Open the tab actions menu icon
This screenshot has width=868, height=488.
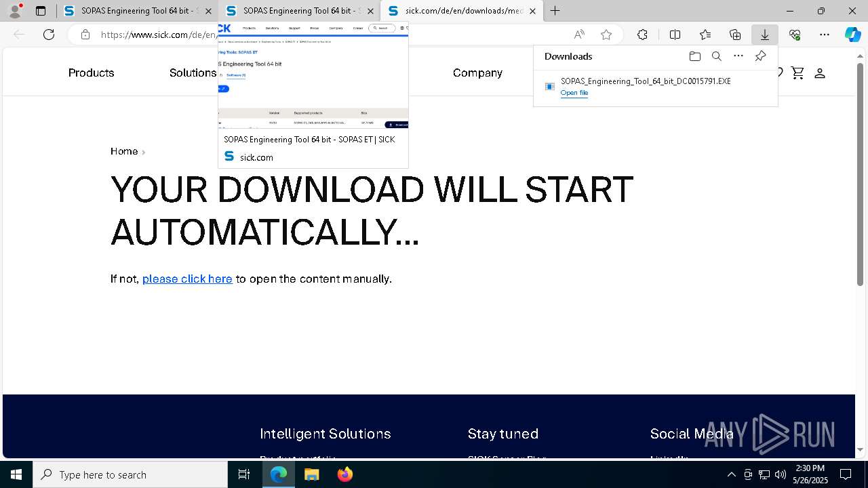[x=41, y=11]
